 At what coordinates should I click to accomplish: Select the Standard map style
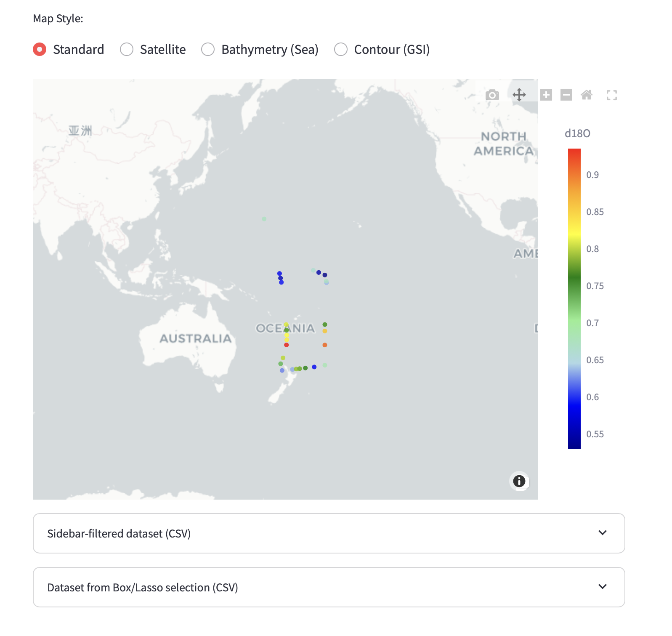69,49
